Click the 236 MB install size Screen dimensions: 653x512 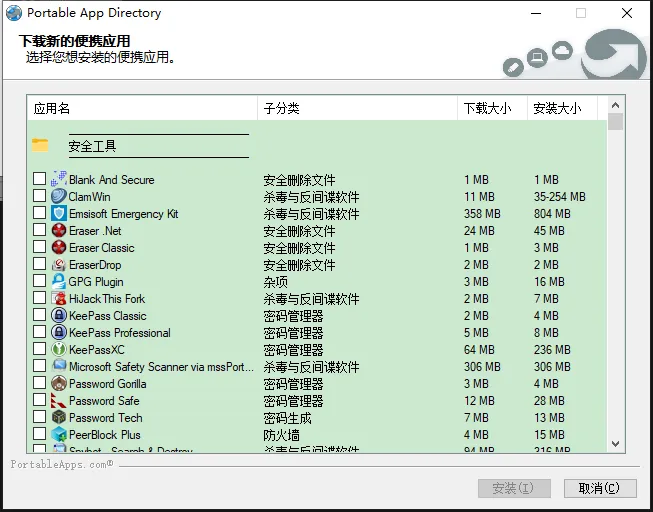click(x=552, y=350)
